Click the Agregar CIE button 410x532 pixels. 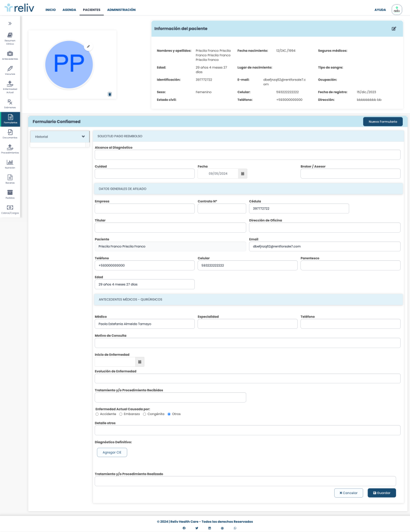tap(112, 453)
